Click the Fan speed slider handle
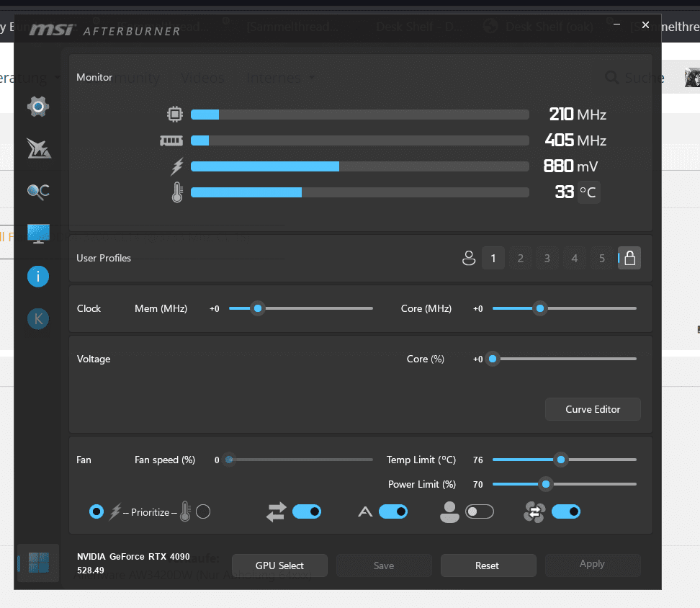Viewport: 700px width, 608px height. point(229,460)
